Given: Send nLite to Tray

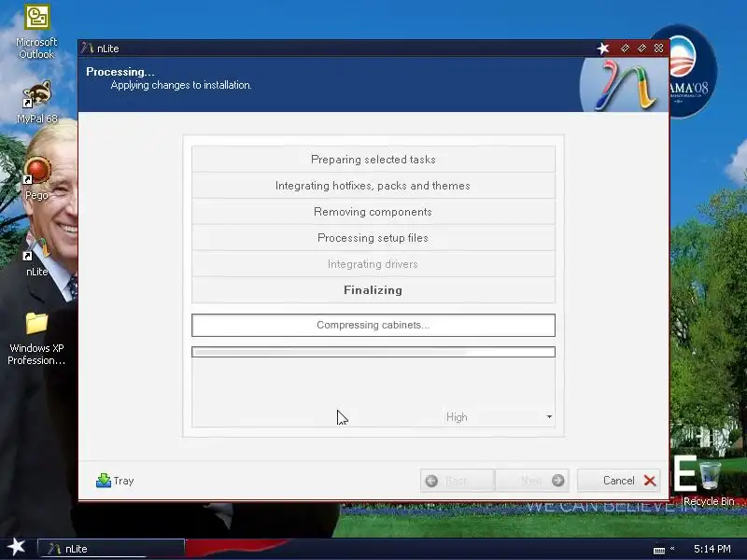Looking at the screenshot, I should [115, 481].
